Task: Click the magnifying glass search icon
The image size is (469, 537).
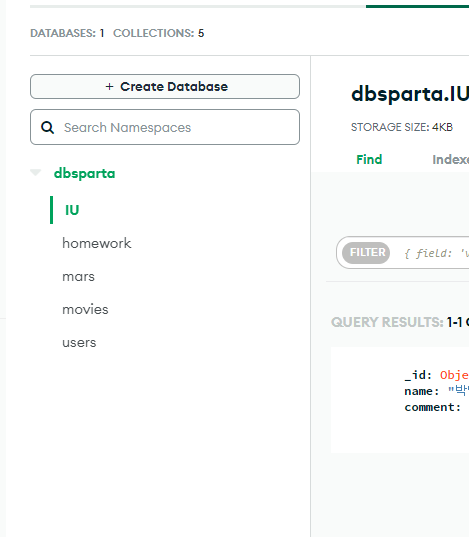Action: pos(47,127)
